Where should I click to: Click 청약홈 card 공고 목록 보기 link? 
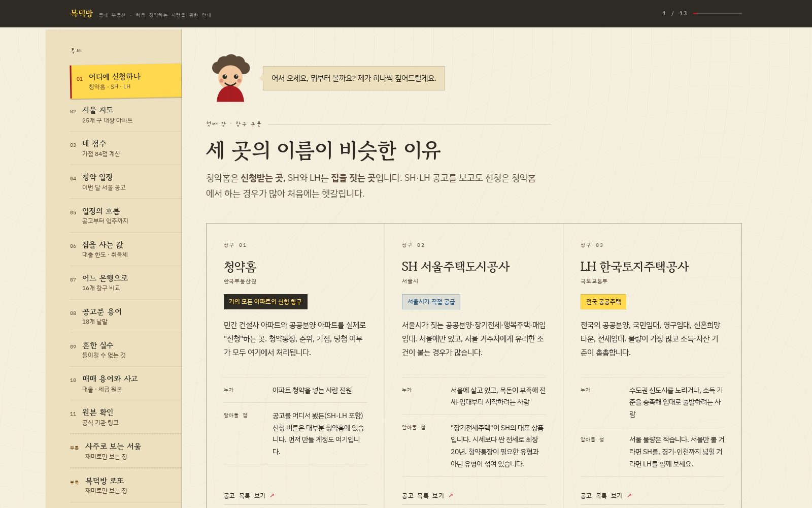pyautogui.click(x=249, y=495)
